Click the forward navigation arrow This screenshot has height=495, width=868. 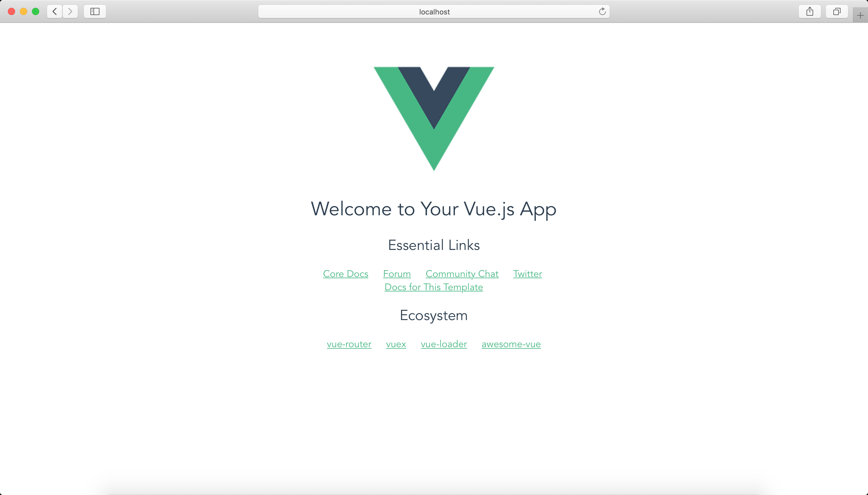[x=70, y=11]
